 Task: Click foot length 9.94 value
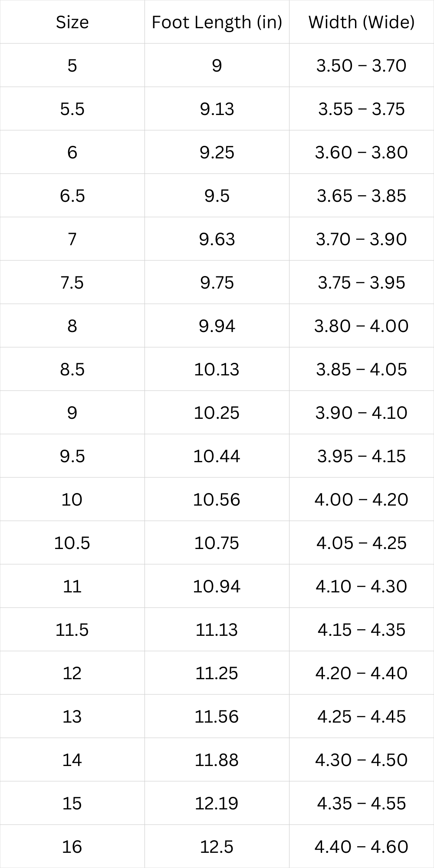coord(217,326)
